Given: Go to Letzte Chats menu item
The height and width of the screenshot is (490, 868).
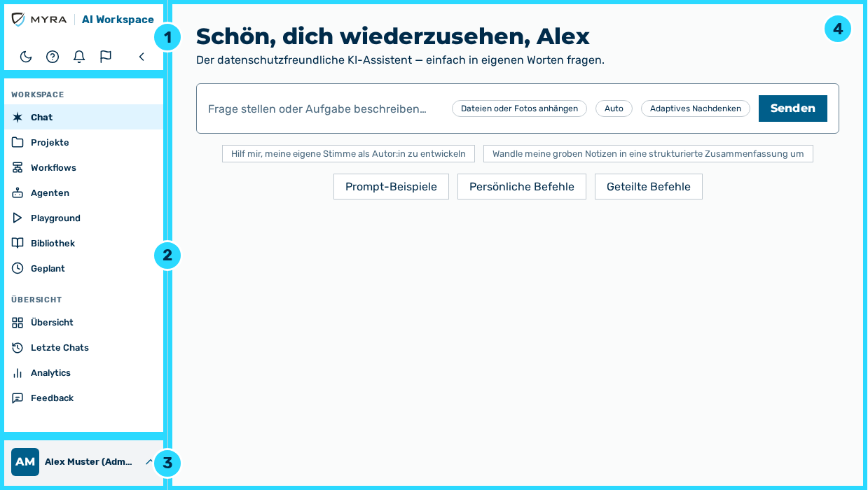Looking at the screenshot, I should point(84,347).
